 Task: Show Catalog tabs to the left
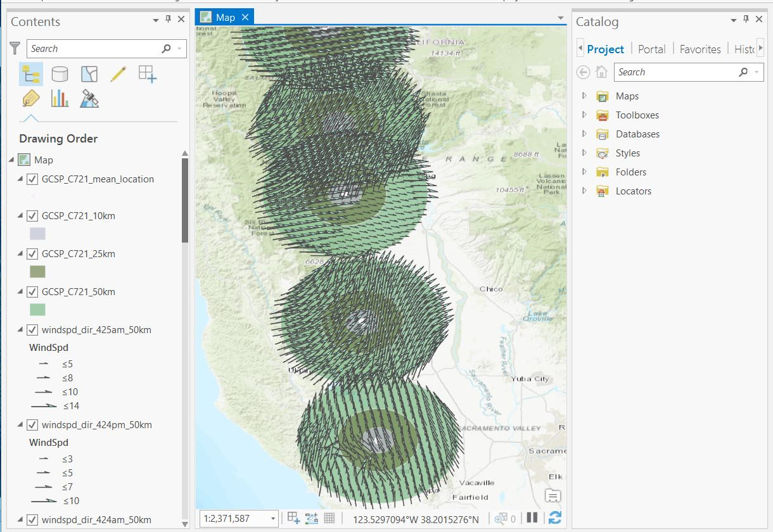point(580,49)
